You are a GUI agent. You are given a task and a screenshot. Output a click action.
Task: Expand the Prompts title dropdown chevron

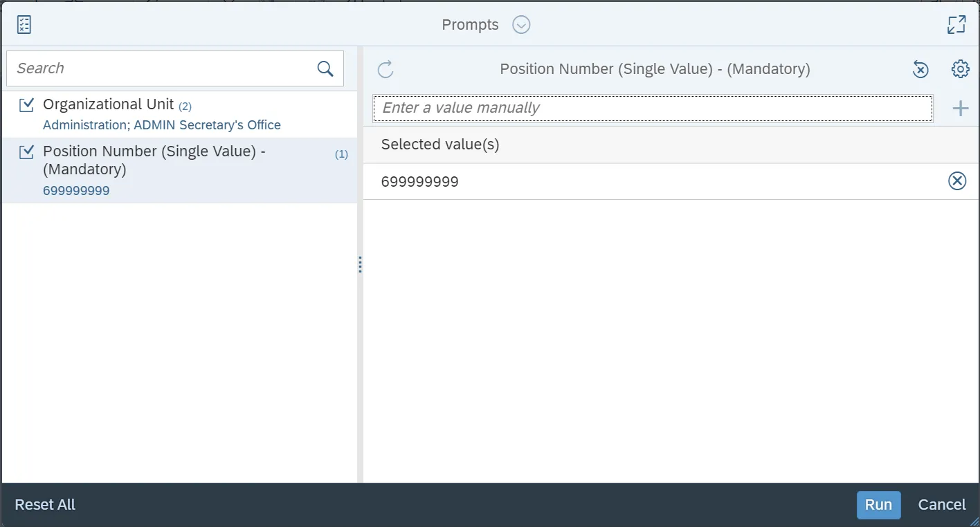[x=521, y=25]
